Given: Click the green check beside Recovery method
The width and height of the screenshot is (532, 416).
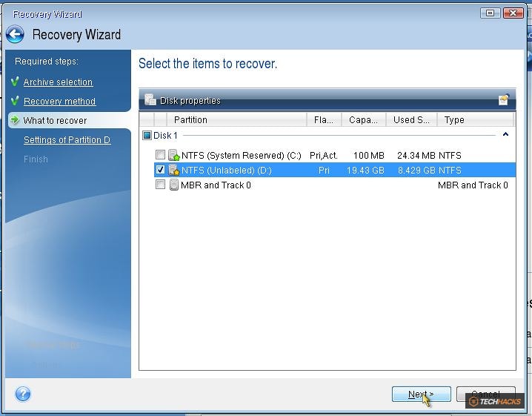Looking at the screenshot, I should (15, 101).
